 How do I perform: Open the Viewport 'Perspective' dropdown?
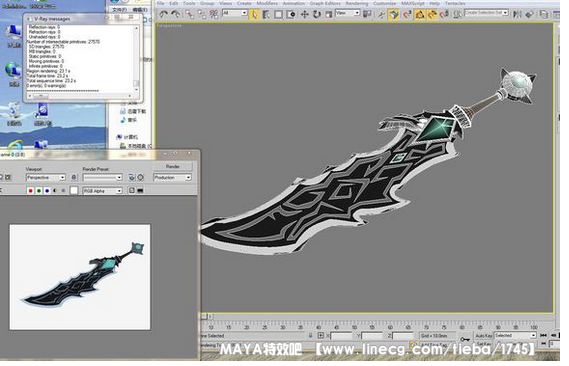(x=46, y=177)
